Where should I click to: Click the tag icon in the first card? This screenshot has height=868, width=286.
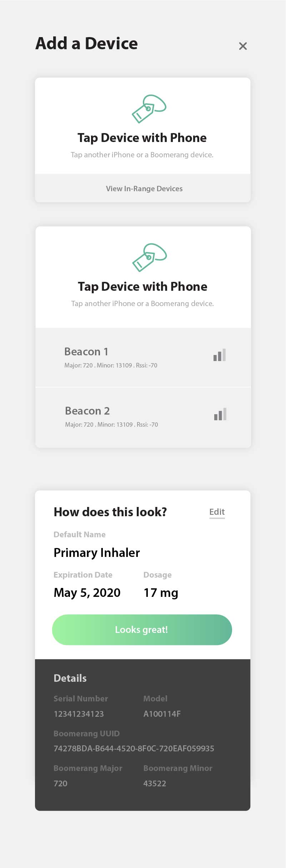(x=149, y=109)
